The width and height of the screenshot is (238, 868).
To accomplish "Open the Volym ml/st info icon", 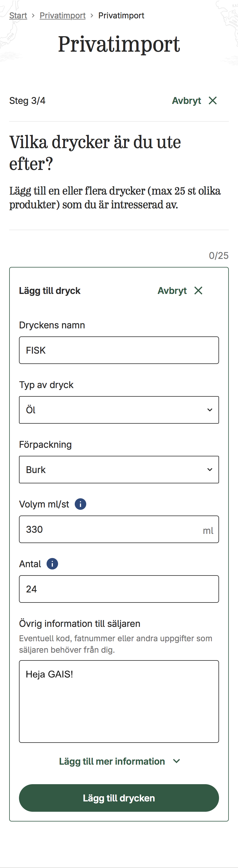I will click(x=80, y=504).
